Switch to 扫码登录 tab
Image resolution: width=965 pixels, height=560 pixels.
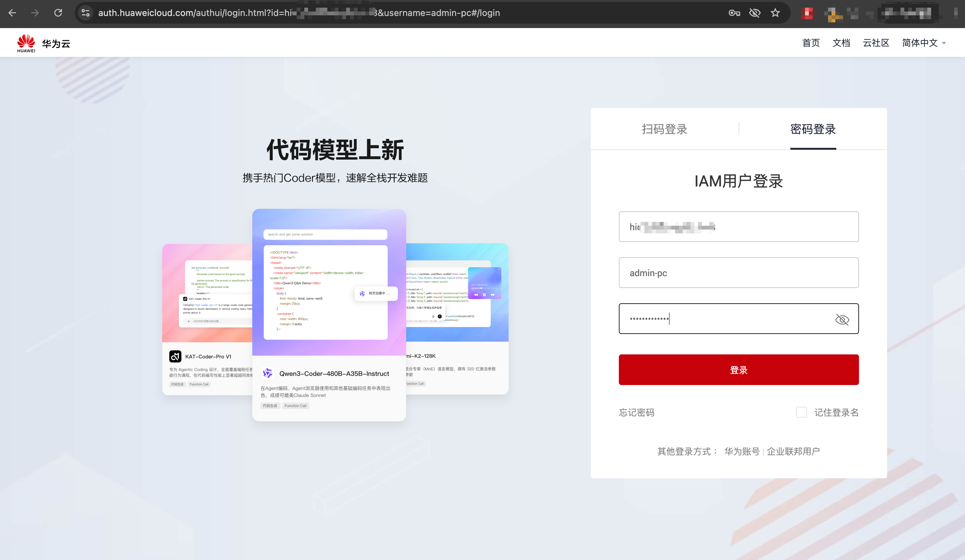tap(665, 129)
